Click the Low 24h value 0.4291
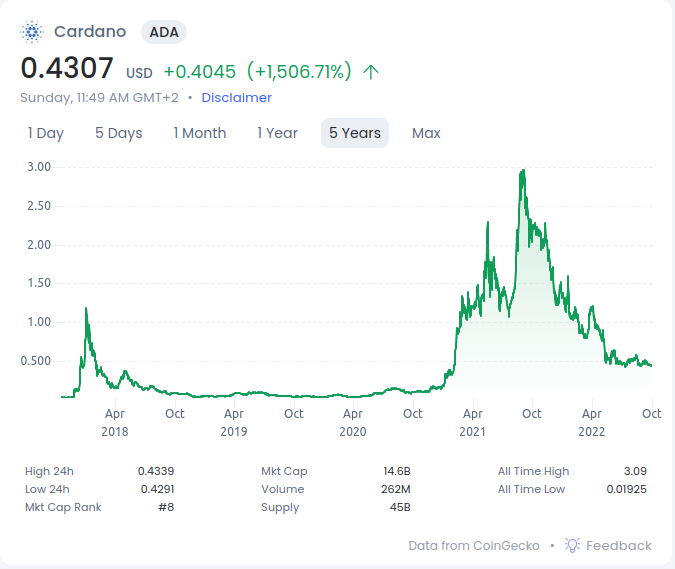Viewport: 675px width, 569px height. click(x=158, y=489)
